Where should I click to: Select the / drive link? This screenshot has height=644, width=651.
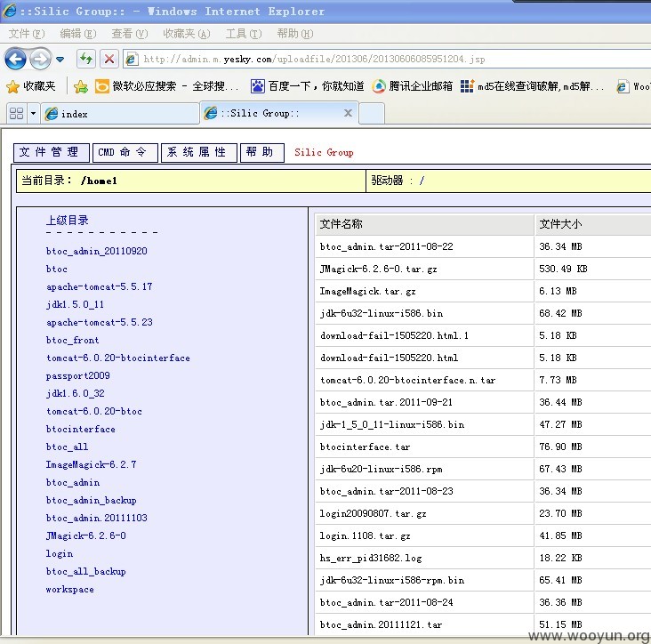(x=422, y=181)
